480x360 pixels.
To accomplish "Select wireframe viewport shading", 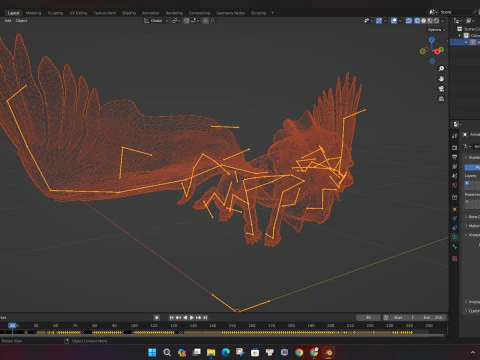I will [417, 21].
